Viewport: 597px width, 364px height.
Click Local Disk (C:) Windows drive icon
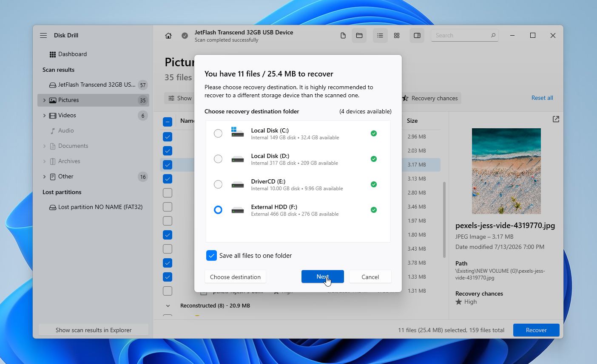[237, 132]
